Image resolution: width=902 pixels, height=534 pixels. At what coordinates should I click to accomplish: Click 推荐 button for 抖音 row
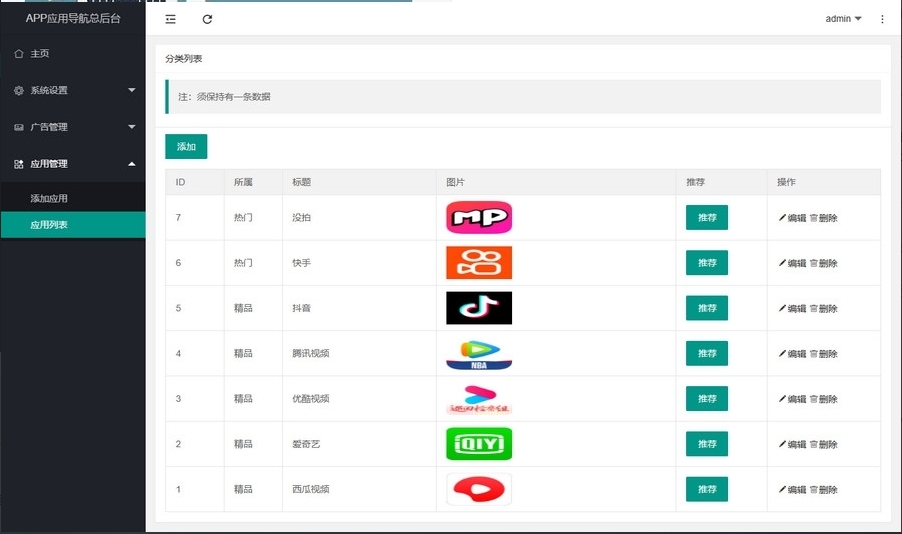click(706, 308)
